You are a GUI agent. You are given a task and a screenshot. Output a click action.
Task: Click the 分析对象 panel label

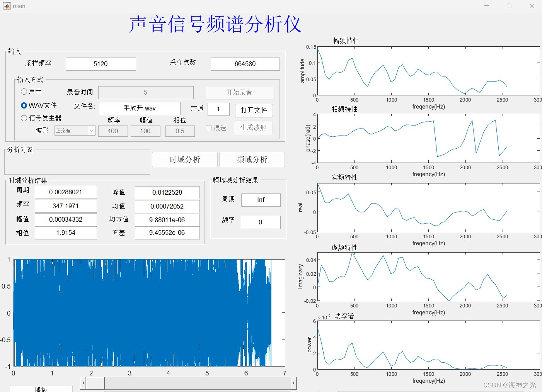pos(20,149)
